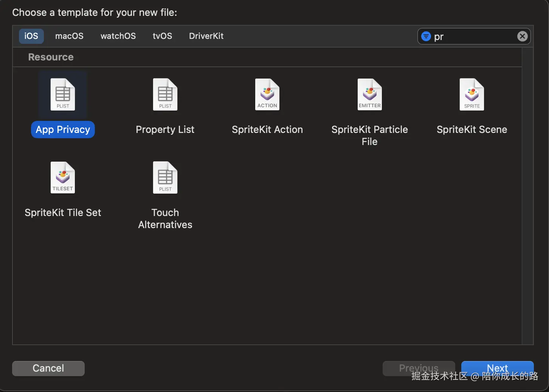This screenshot has height=392, width=549.
Task: Pick the Touch Alternatives plist icon
Action: (165, 177)
